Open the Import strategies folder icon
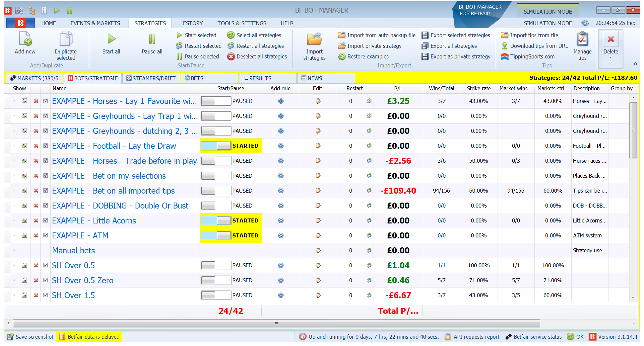 pos(314,39)
